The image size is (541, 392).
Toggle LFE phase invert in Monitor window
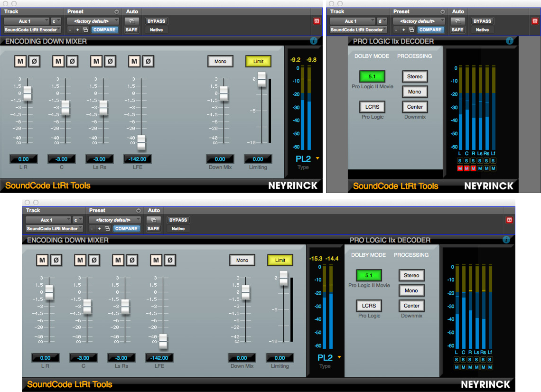coord(170,260)
